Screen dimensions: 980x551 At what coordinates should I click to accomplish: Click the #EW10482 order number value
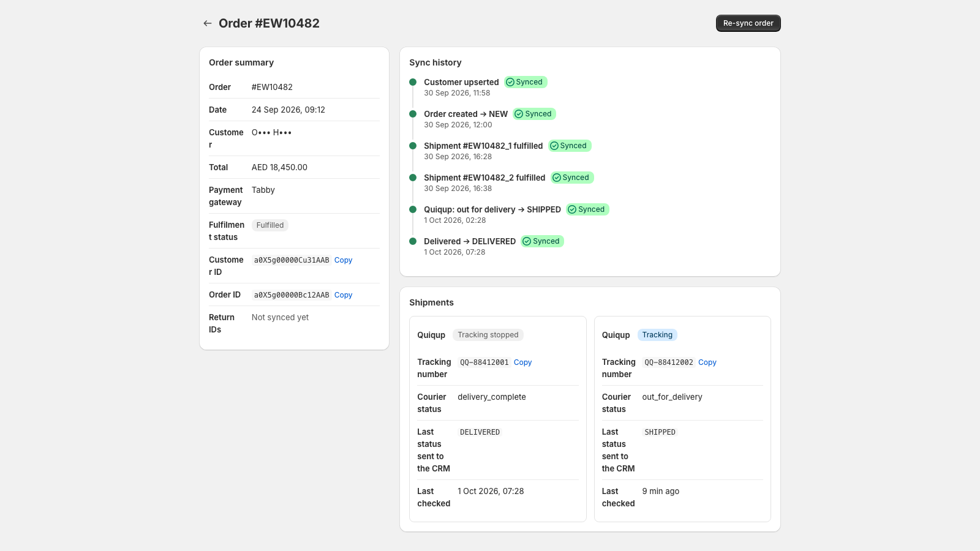click(272, 87)
